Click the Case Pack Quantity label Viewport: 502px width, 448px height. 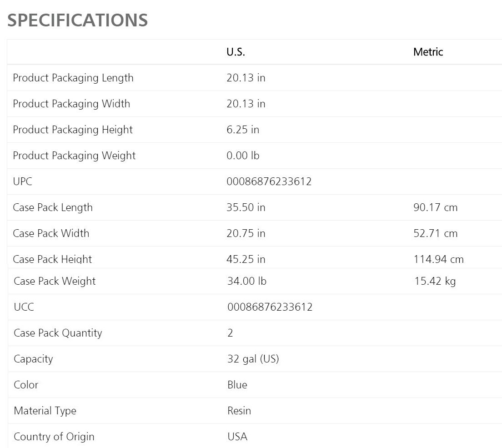click(x=58, y=333)
